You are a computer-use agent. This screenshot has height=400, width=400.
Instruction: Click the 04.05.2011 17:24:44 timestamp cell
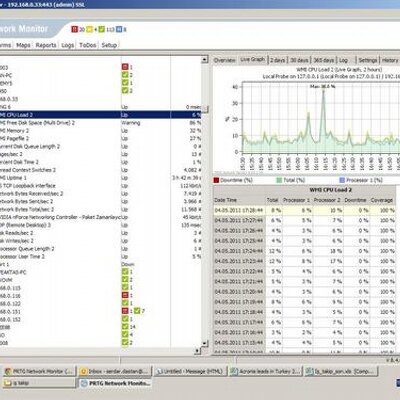(x=239, y=251)
